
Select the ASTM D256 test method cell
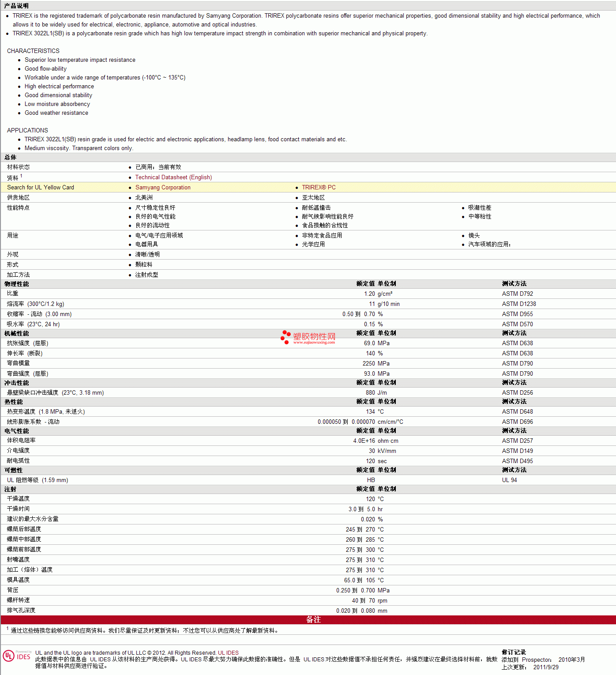tap(517, 392)
